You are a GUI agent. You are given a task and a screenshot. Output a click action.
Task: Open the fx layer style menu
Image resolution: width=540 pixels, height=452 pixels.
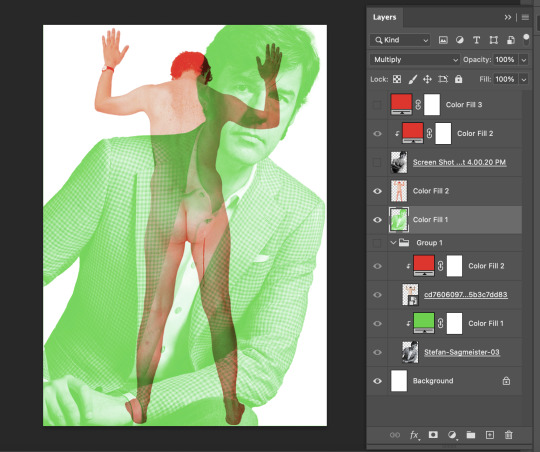pos(415,435)
